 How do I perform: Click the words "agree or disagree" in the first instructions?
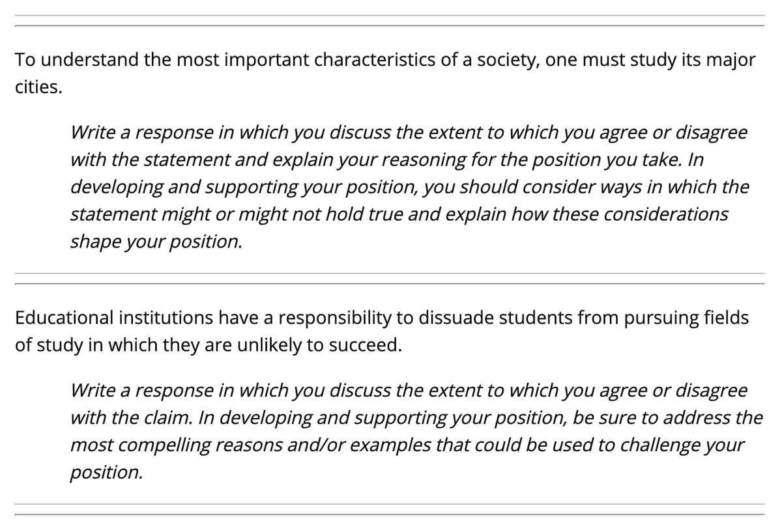pos(673,133)
